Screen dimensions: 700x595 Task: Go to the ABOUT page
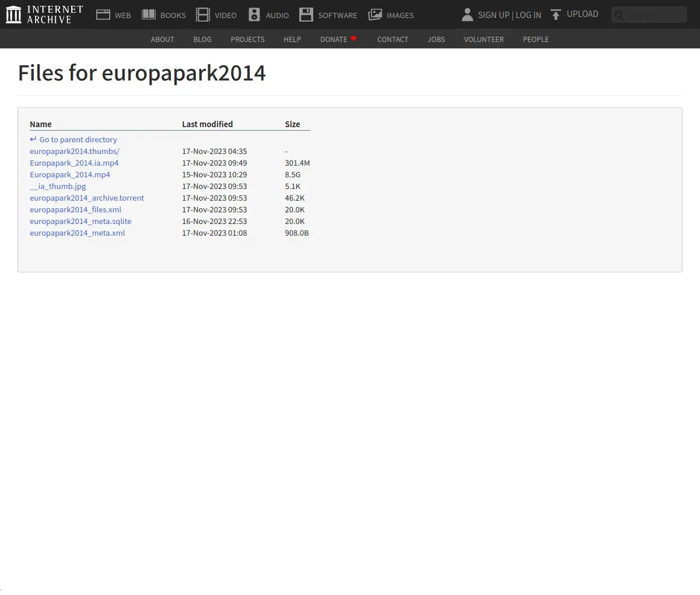coord(162,40)
